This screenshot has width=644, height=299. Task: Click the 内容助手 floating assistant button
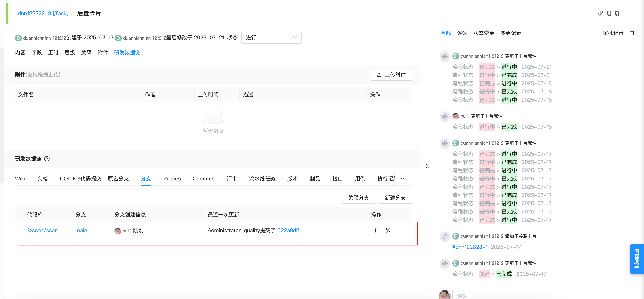pyautogui.click(x=637, y=259)
